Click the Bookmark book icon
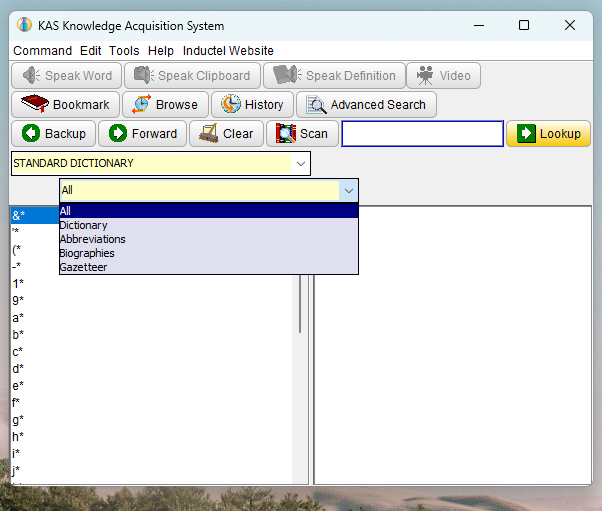The height and width of the screenshot is (511, 602). point(35,104)
